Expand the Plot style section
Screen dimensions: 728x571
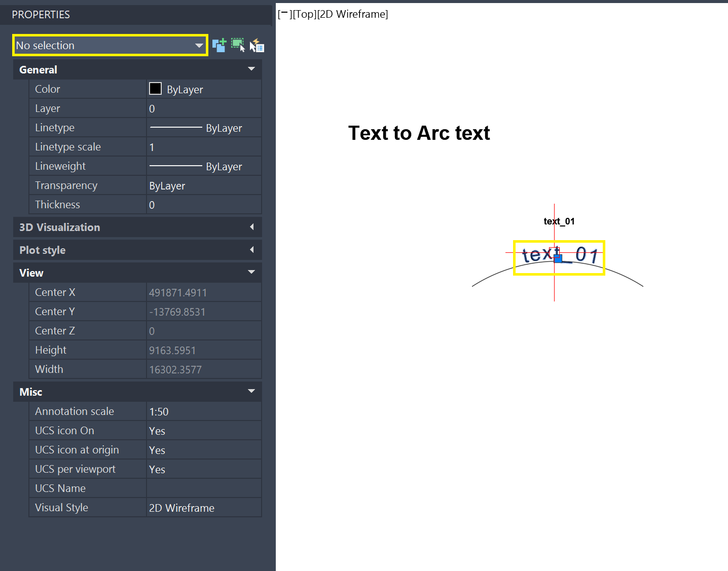point(251,250)
